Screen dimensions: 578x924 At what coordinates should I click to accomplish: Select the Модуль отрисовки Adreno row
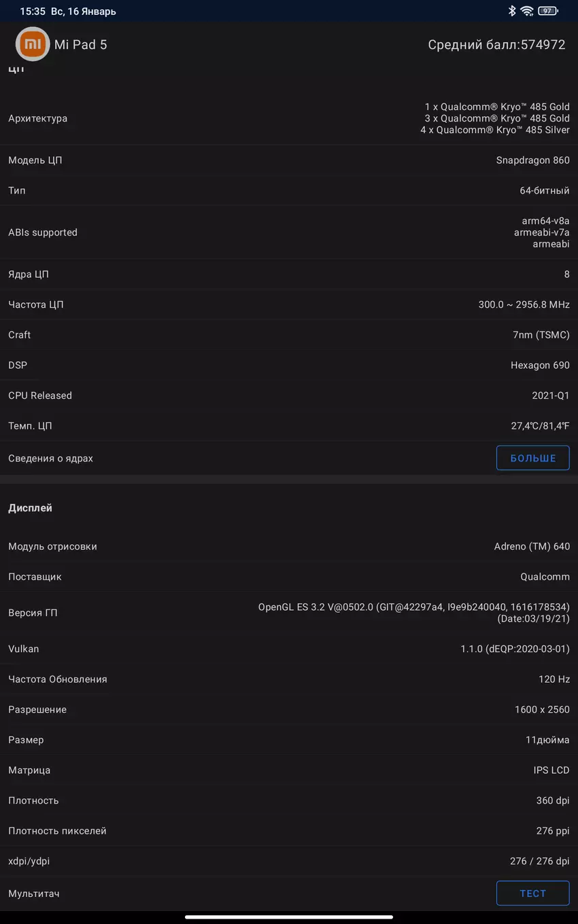click(289, 546)
